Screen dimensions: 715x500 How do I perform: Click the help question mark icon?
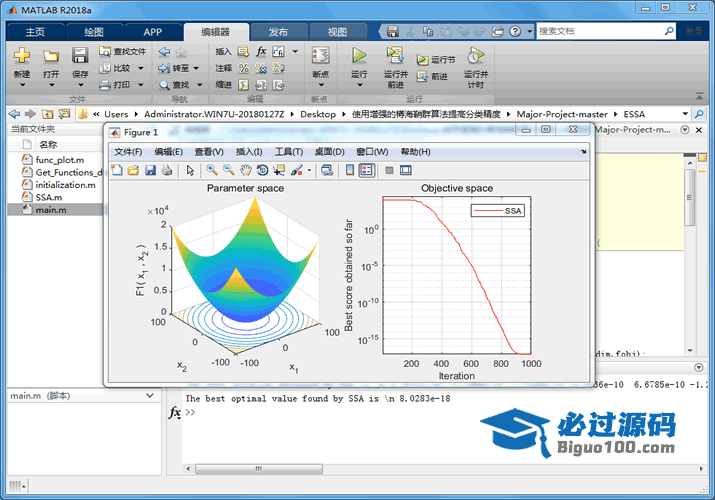(x=515, y=31)
